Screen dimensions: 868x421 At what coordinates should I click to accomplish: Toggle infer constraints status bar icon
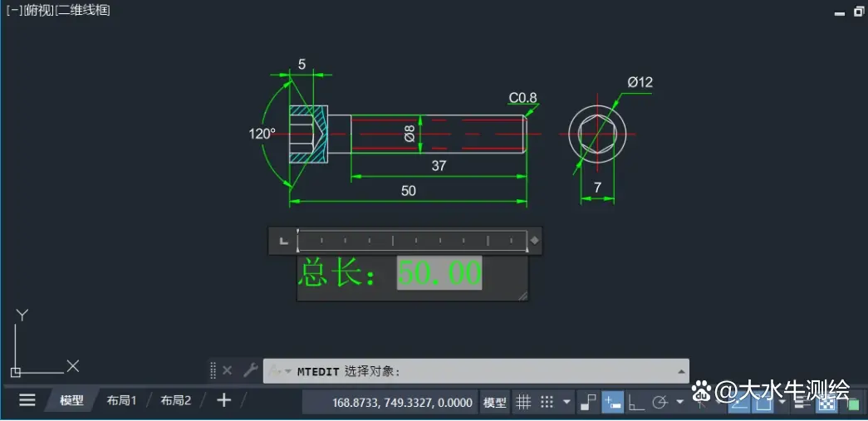588,402
